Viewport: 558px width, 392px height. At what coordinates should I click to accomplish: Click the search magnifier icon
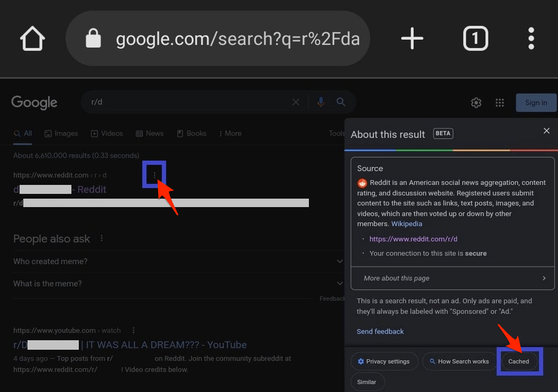pyautogui.click(x=341, y=102)
